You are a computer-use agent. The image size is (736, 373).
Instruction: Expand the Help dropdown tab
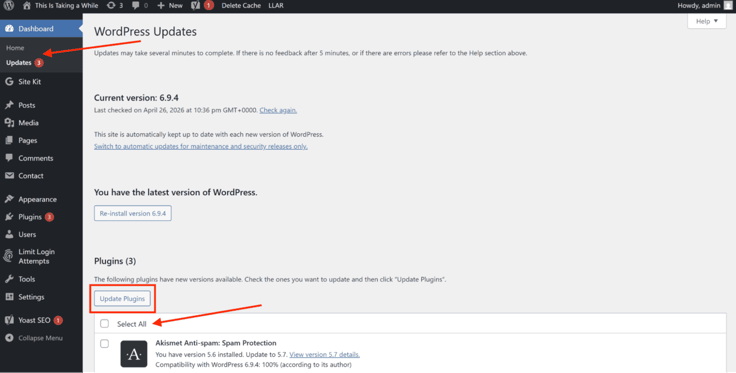click(707, 21)
